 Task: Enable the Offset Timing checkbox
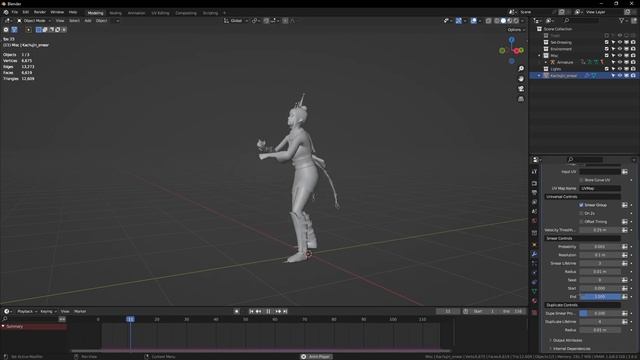(x=581, y=222)
